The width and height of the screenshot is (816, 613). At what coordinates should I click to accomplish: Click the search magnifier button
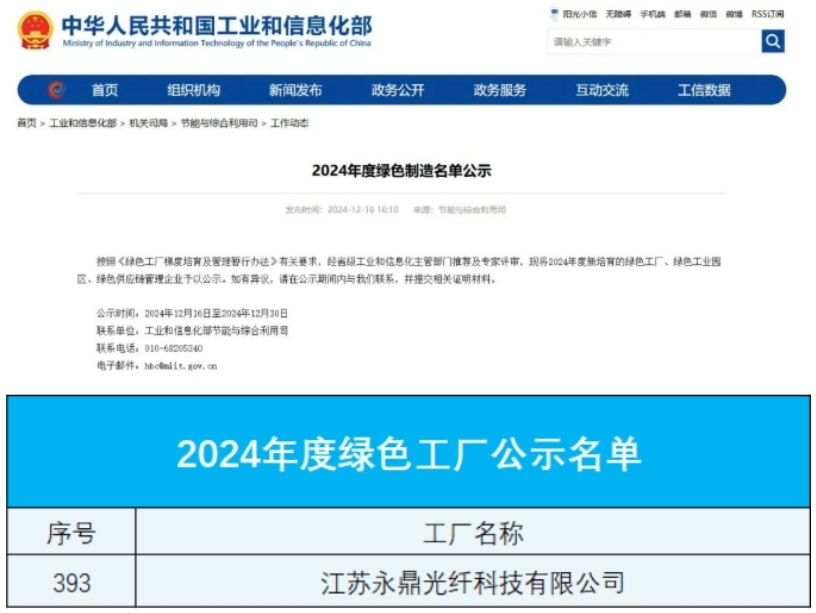tap(773, 41)
